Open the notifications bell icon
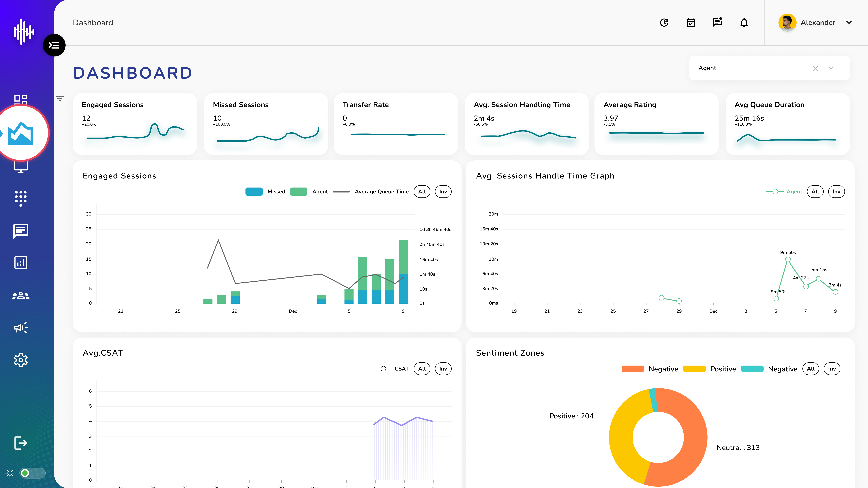 pos(744,23)
